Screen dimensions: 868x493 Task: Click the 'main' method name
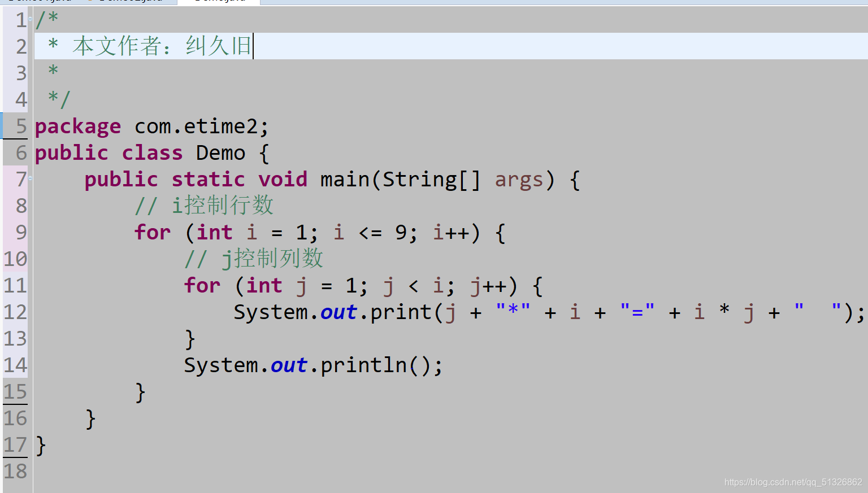click(x=345, y=180)
